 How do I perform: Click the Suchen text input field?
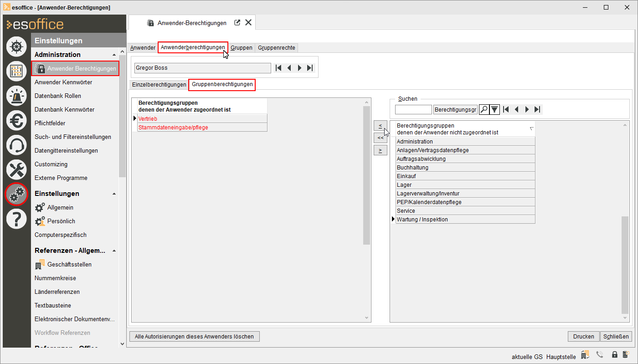coord(413,109)
